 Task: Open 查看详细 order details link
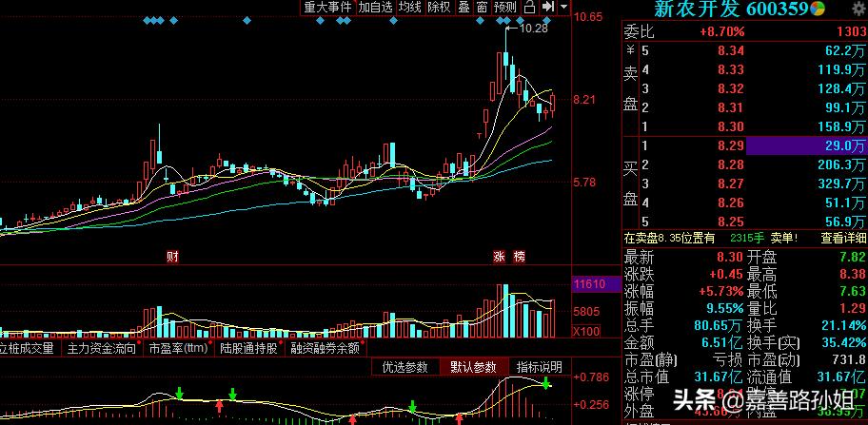tap(843, 239)
